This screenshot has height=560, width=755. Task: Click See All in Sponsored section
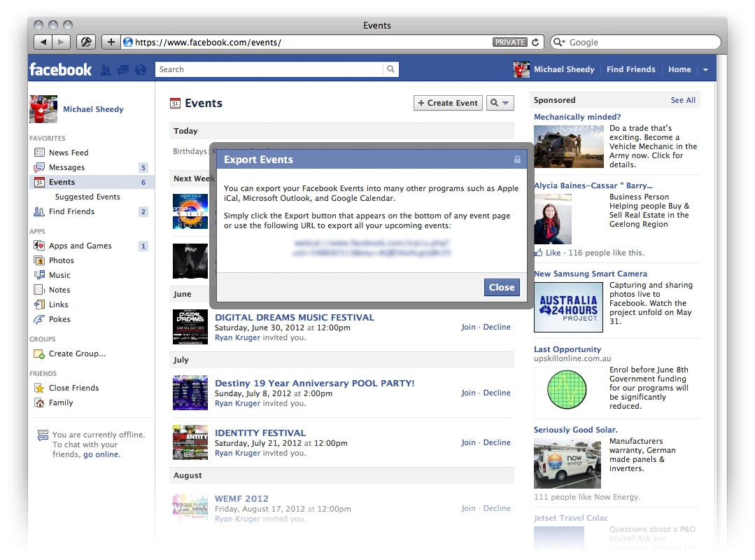coord(683,100)
